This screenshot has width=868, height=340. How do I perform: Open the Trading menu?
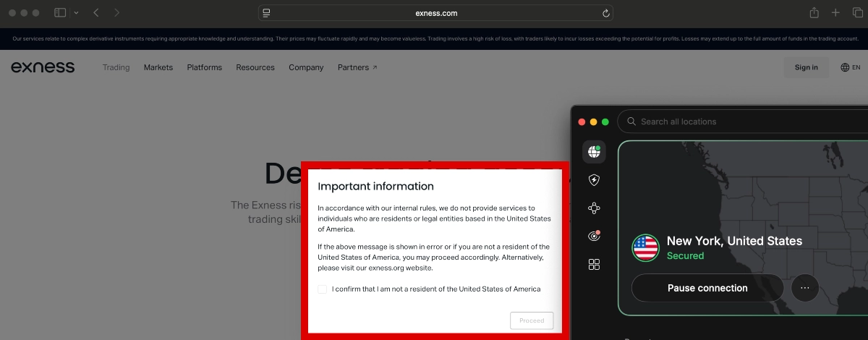point(116,67)
